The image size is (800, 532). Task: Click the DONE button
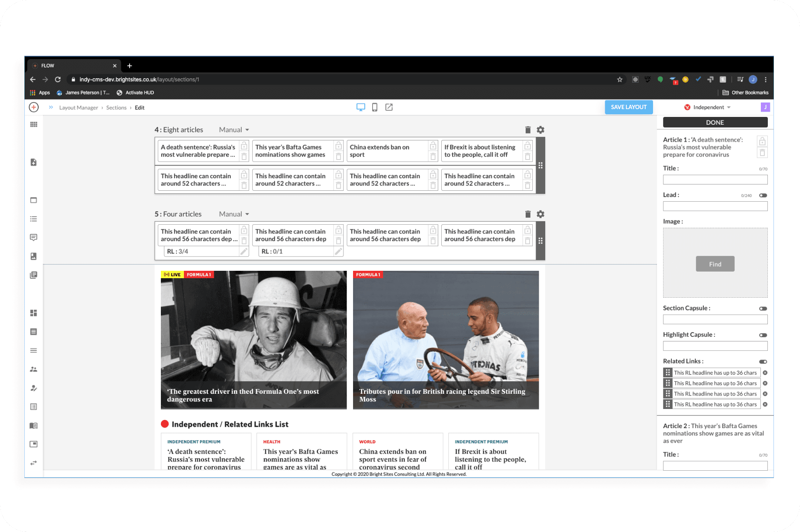(715, 123)
